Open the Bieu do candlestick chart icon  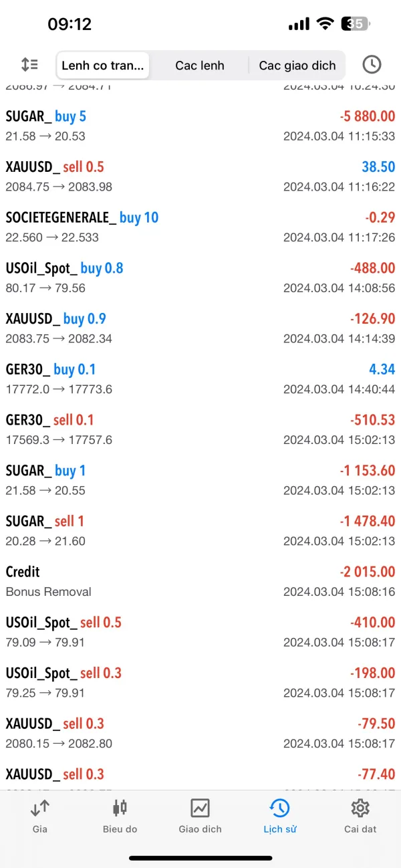tap(120, 808)
